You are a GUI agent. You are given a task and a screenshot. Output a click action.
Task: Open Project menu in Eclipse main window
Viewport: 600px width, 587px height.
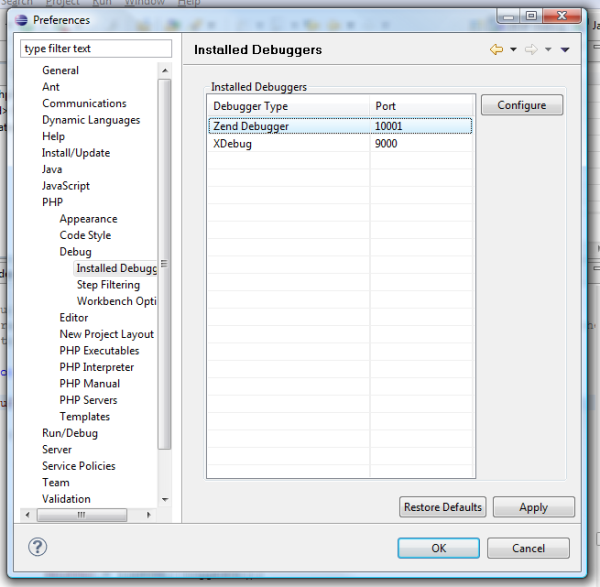point(62,3)
